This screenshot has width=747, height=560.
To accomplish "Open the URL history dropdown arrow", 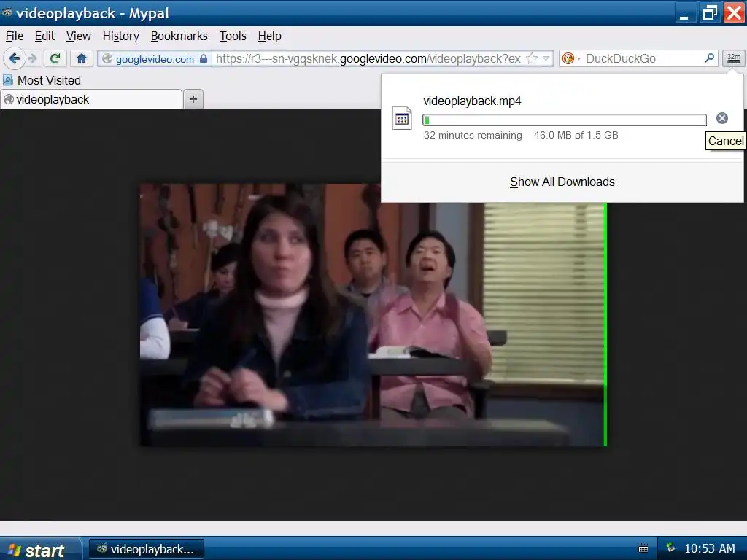I will (x=546, y=58).
